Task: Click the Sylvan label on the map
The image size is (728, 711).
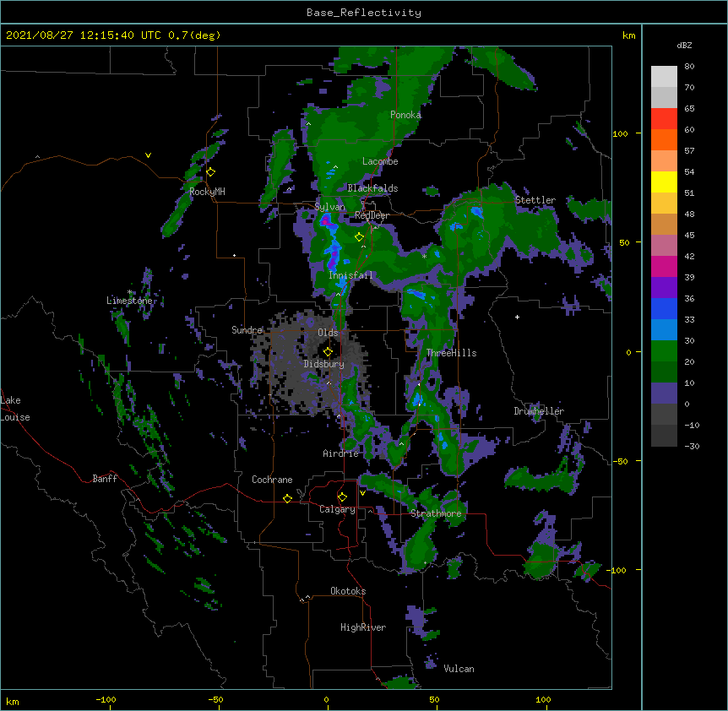Action: pos(329,207)
